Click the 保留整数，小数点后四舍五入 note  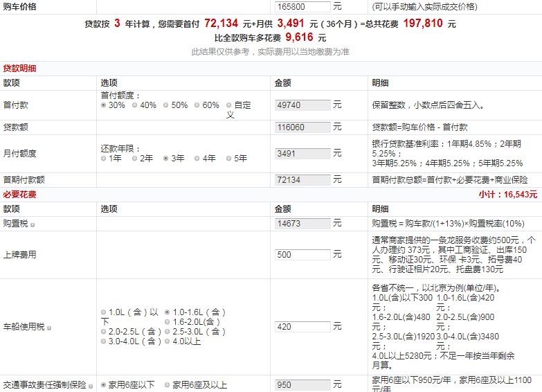(x=428, y=105)
